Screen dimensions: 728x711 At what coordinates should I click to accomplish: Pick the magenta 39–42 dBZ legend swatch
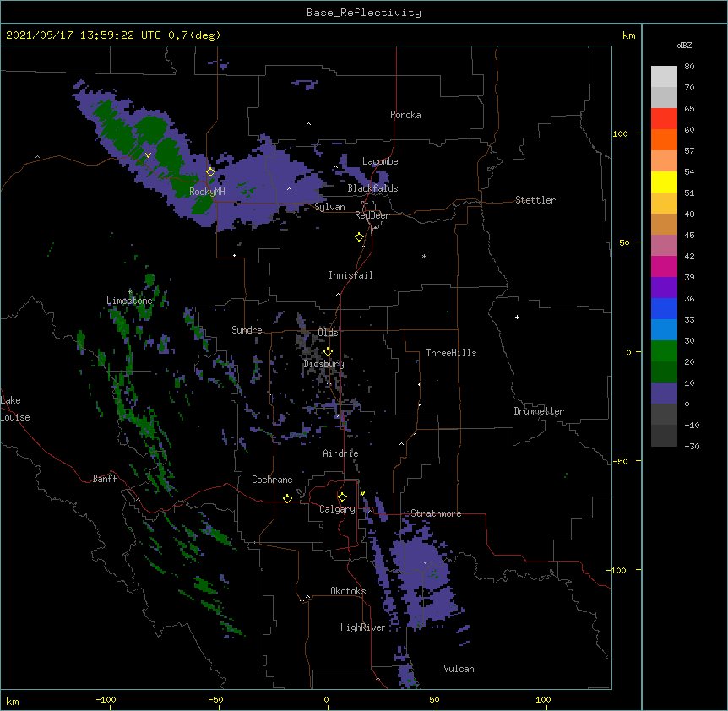click(664, 266)
